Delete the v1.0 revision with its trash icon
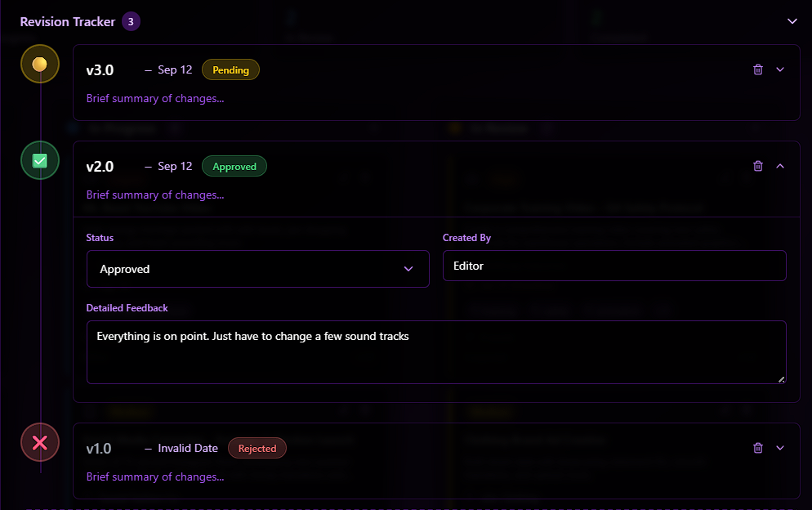Screen dimensions: 812x510 click(757, 448)
